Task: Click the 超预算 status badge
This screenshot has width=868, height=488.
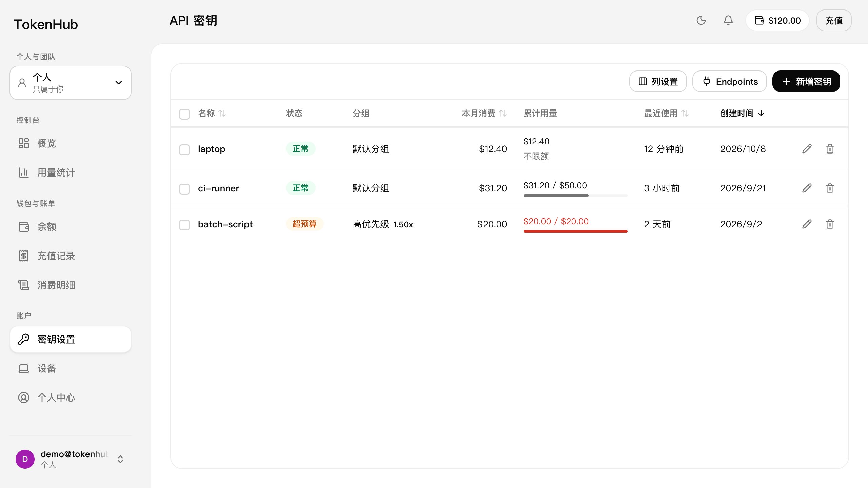Action: click(x=304, y=224)
